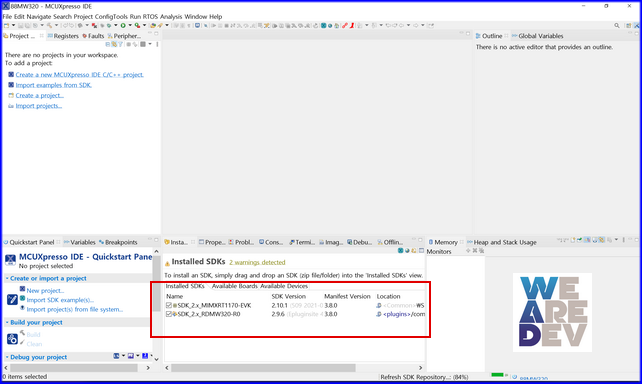Viewport: 642px width, 384px height.
Task: Collapse the Build your project section
Action: coord(7,323)
